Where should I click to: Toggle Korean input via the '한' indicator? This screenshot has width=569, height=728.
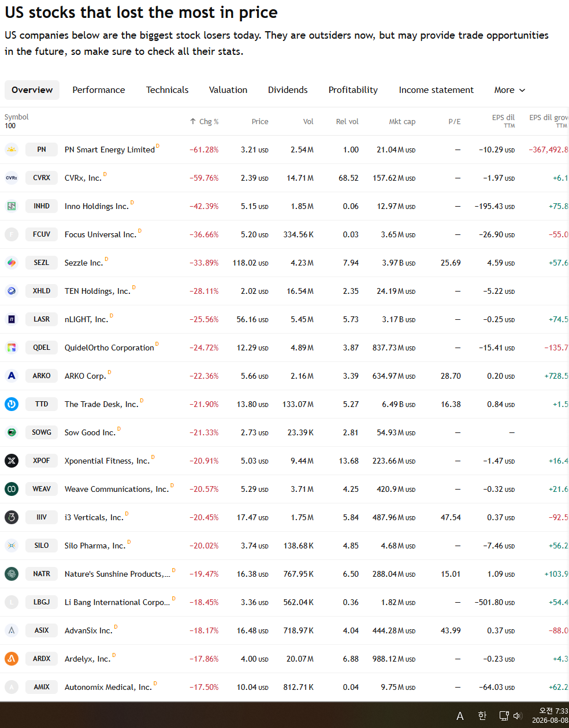pos(482,716)
